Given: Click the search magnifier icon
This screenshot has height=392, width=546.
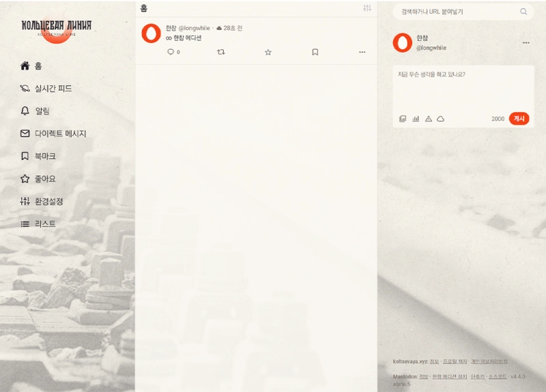Looking at the screenshot, I should (523, 12).
